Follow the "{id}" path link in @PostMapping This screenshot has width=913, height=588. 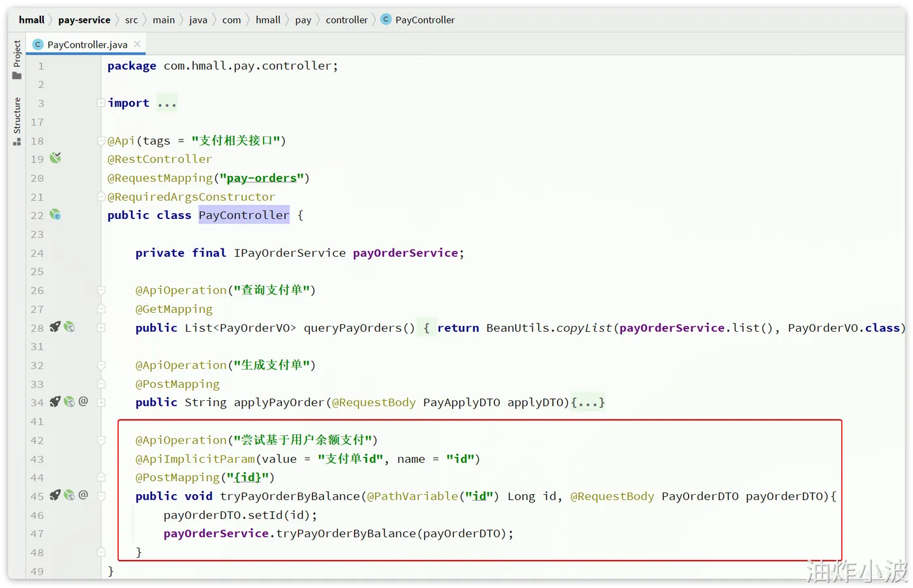point(248,477)
